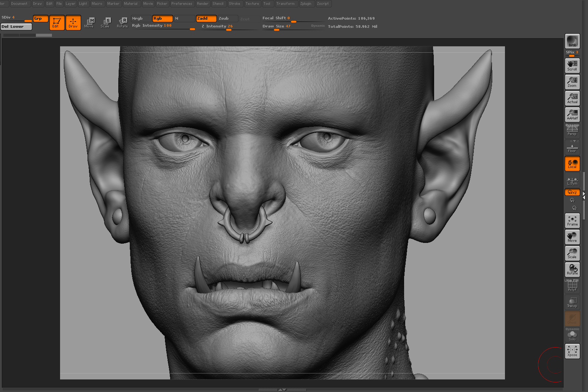Toggle Persp perspective mode

572,131
